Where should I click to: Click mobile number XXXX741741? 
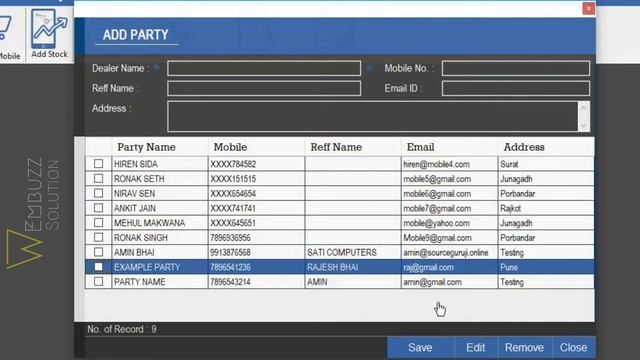coord(233,208)
